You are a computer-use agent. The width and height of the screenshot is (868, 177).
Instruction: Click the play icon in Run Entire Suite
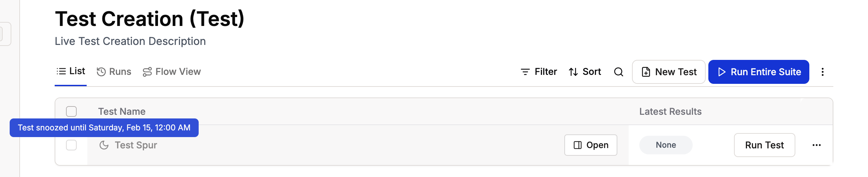722,72
